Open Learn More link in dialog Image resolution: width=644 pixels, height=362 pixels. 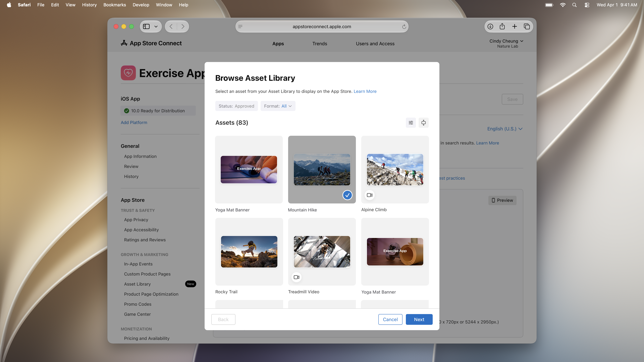point(365,92)
